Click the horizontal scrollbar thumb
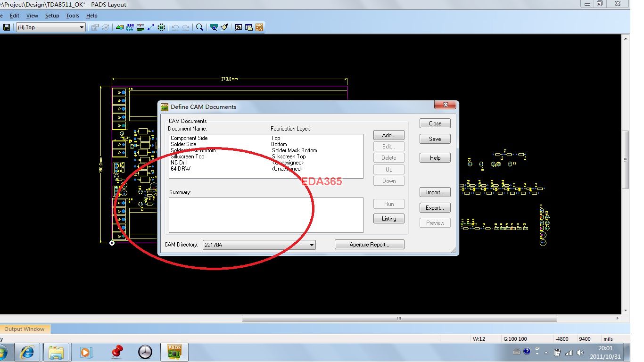Viewport: 644px width, 362px height. point(399,319)
